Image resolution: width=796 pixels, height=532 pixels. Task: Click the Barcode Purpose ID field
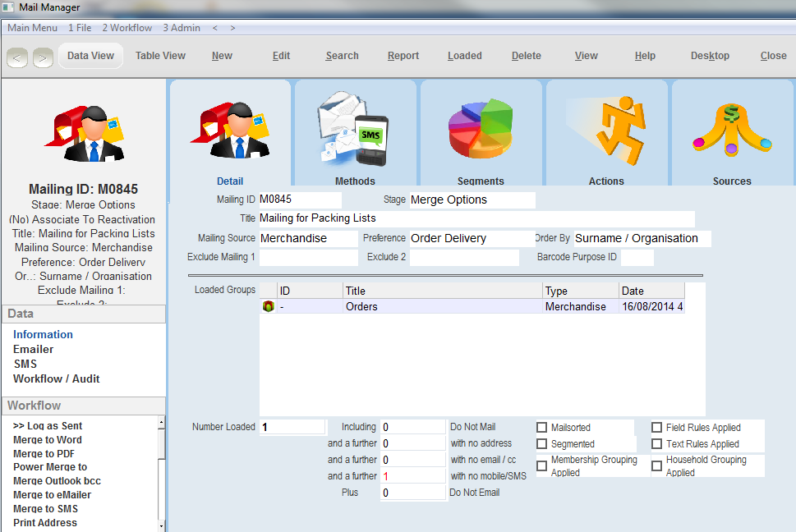click(637, 257)
